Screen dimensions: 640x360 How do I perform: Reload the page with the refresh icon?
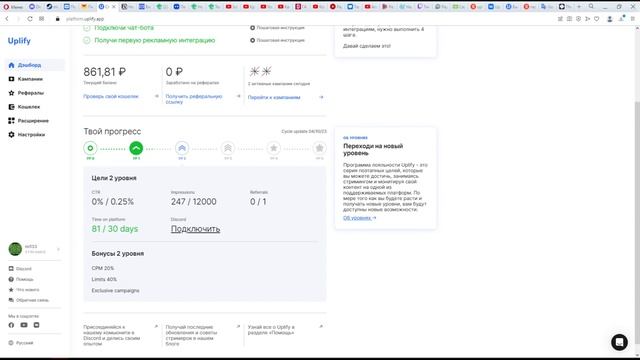(30, 19)
